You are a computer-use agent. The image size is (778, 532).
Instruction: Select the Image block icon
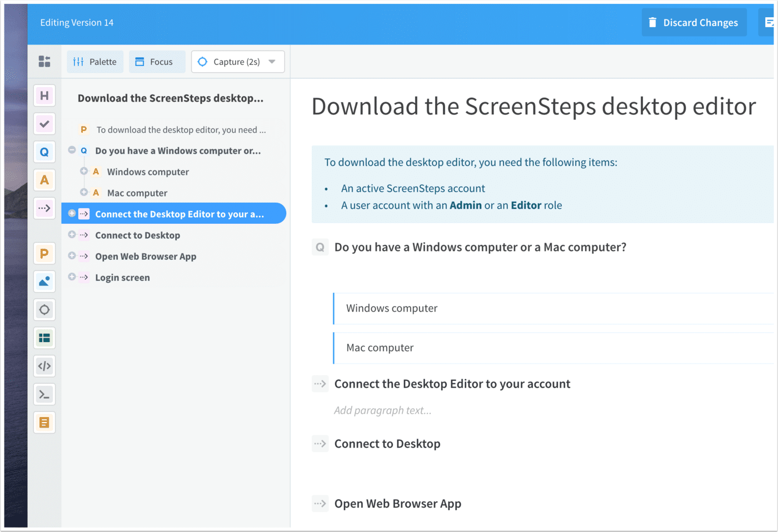pos(44,281)
